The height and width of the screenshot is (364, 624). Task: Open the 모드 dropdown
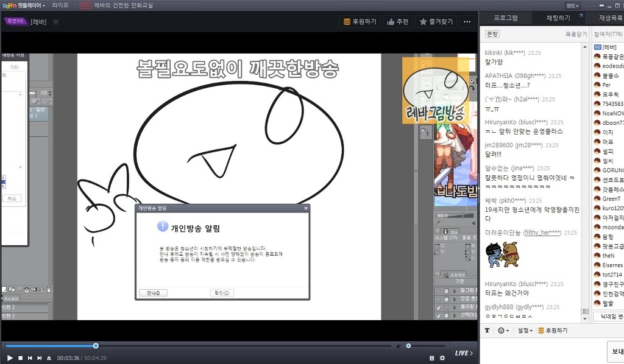[572, 5]
